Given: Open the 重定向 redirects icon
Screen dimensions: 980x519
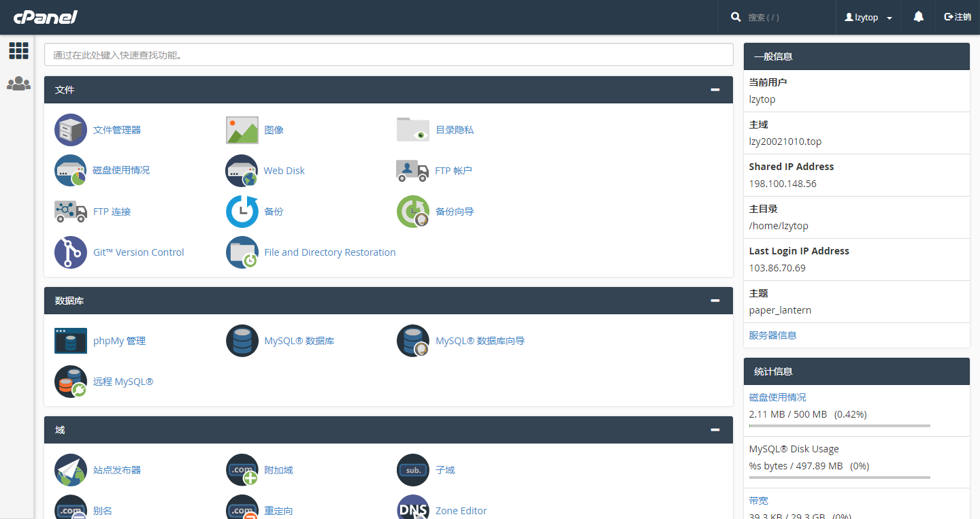Looking at the screenshot, I should pyautogui.click(x=242, y=507).
